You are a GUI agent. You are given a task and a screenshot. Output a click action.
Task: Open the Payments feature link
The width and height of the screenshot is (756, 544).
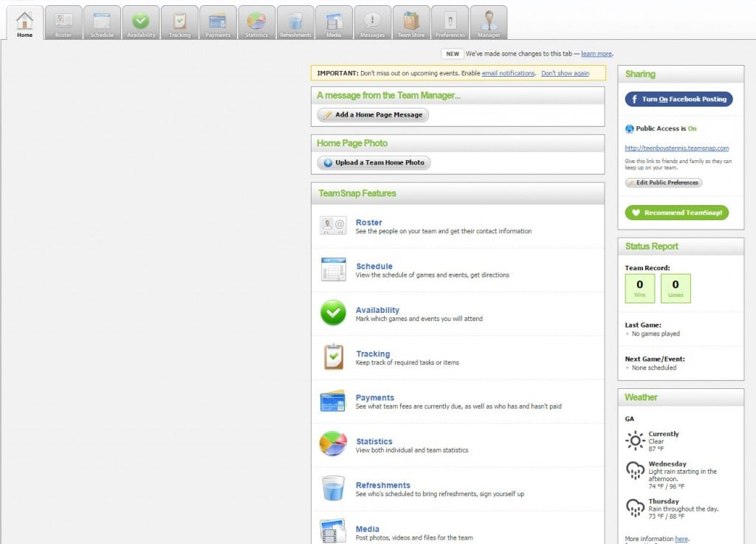[x=374, y=398]
